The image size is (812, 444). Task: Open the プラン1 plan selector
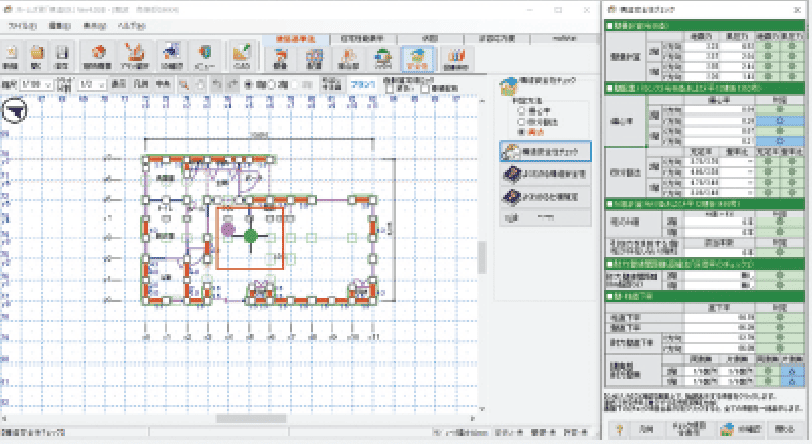pos(362,84)
